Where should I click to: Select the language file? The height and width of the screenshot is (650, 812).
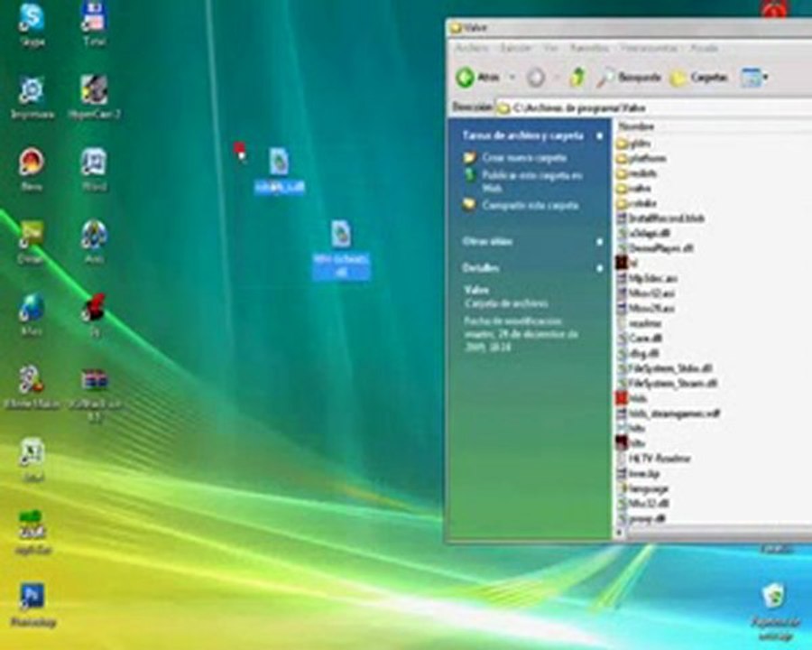tap(642, 488)
